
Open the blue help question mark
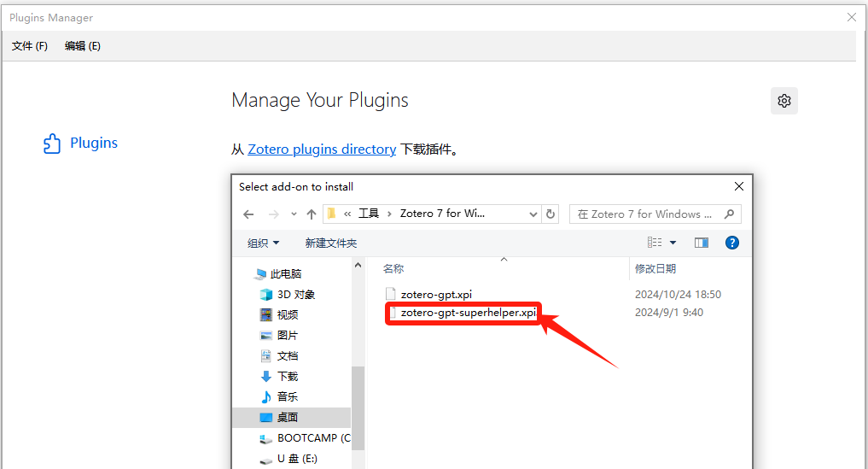[731, 243]
